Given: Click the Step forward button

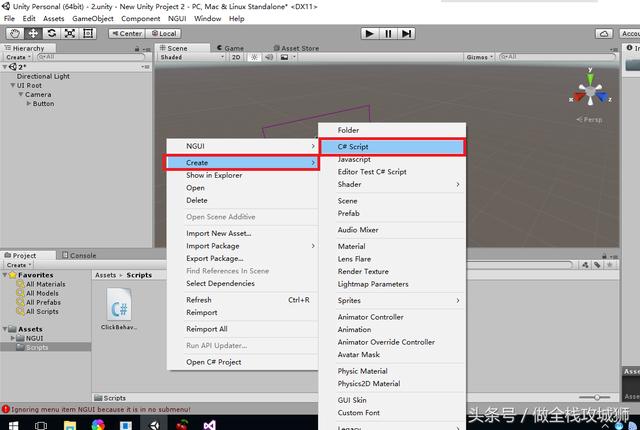Looking at the screenshot, I should coord(406,33).
